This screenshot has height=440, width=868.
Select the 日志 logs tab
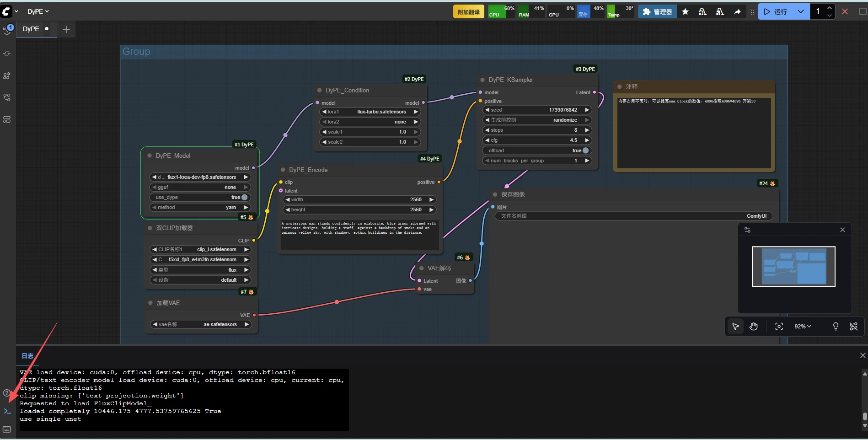pos(27,356)
